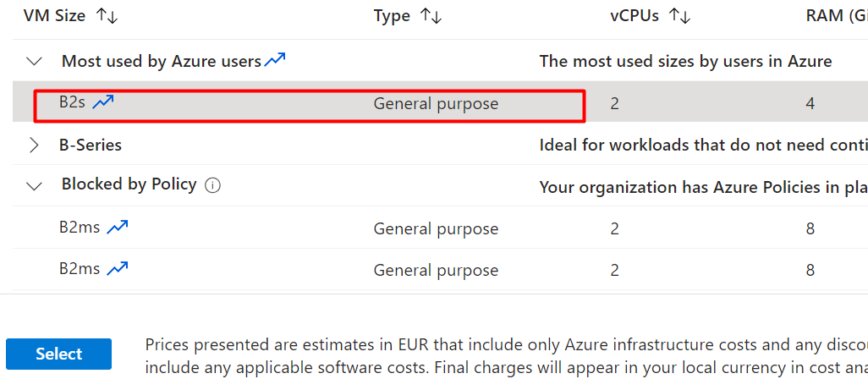Click trending icon beside Most used by Azure users
The image size is (868, 379).
(x=275, y=60)
